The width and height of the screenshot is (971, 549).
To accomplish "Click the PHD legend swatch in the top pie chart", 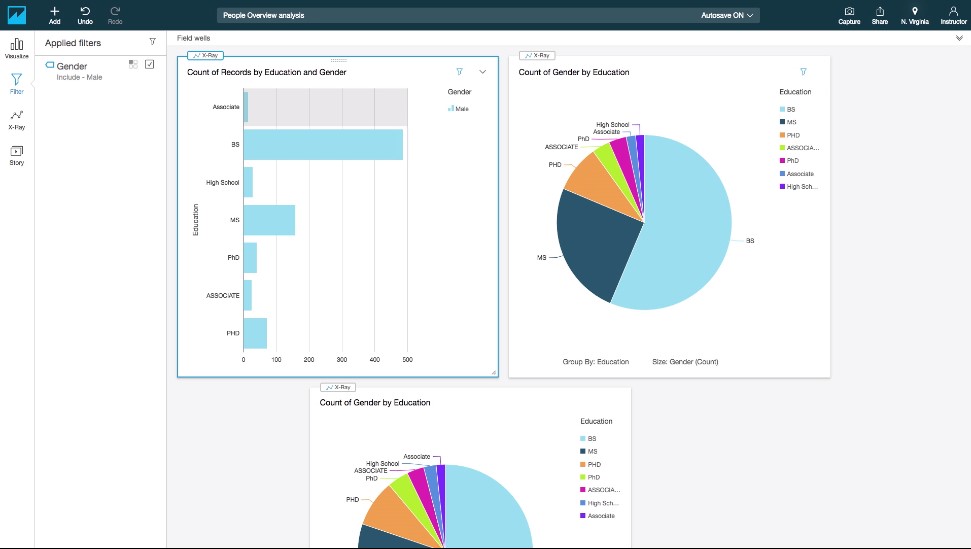I will (x=783, y=135).
